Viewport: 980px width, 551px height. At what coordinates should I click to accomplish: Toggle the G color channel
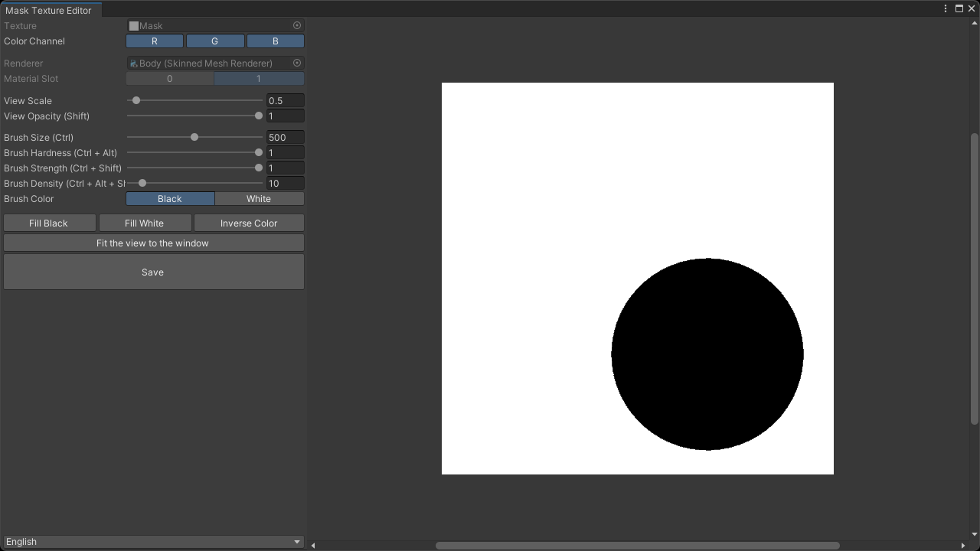click(x=215, y=41)
